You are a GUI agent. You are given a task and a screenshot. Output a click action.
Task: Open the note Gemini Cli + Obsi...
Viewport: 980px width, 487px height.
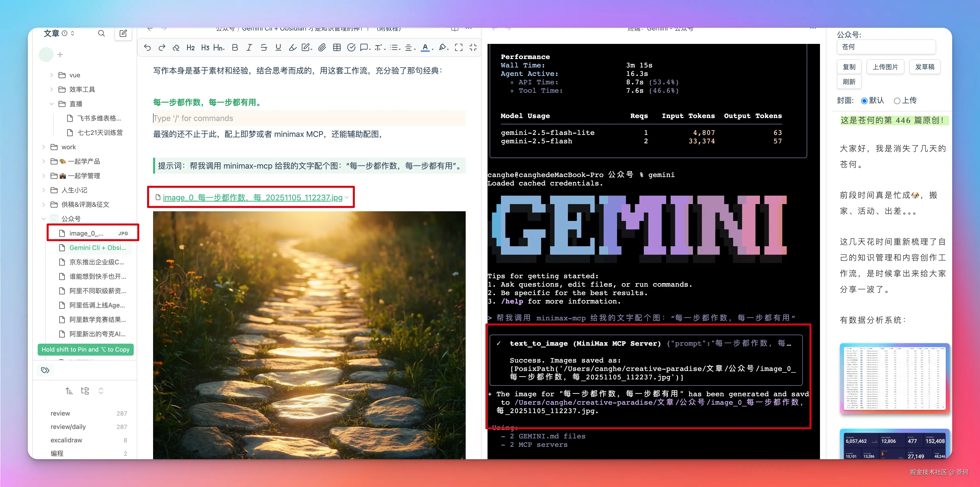tap(98, 248)
